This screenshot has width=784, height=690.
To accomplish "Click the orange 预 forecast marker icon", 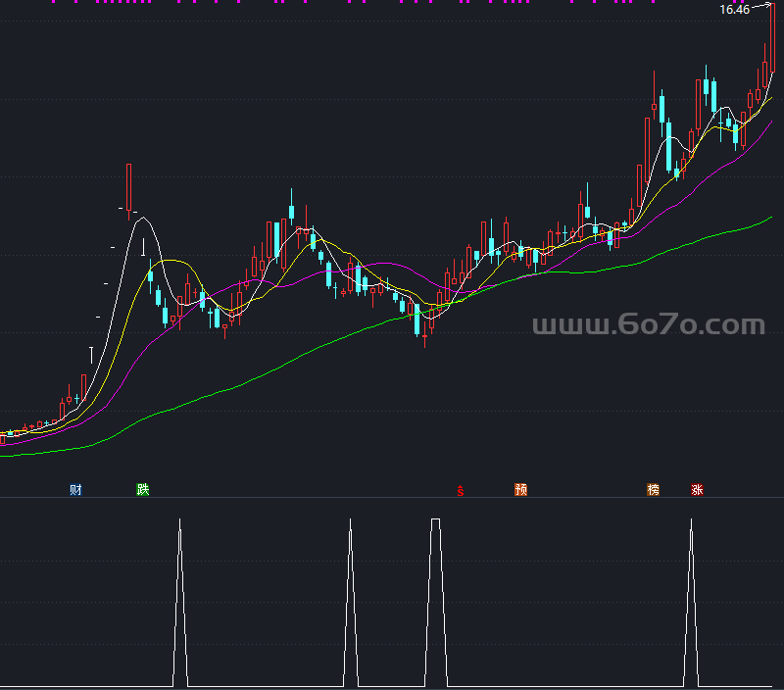I will coord(521,489).
